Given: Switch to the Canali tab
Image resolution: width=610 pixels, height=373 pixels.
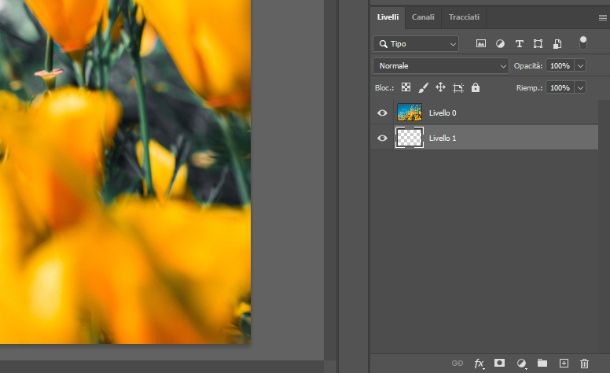Looking at the screenshot, I should [423, 17].
